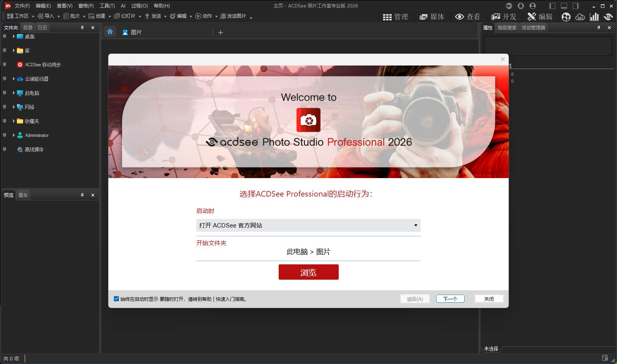Viewport: 617px width, 364px height.
Task: Switch to the 高级搜索 tab
Action: click(x=507, y=27)
